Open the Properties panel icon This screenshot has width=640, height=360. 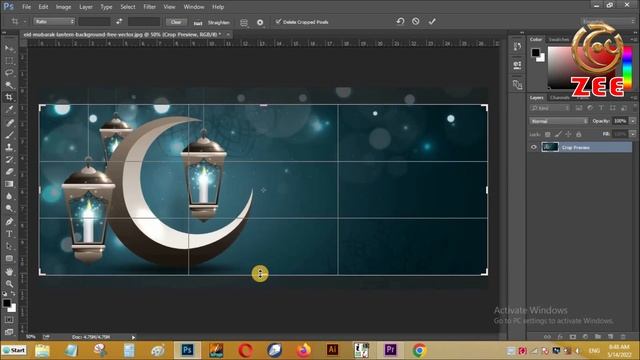[x=517, y=65]
